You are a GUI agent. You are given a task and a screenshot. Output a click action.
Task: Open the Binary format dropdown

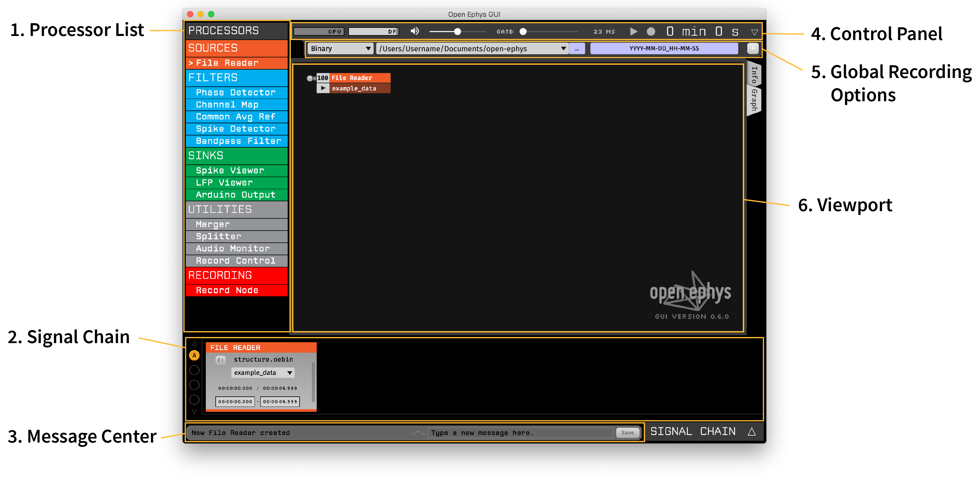coord(340,49)
